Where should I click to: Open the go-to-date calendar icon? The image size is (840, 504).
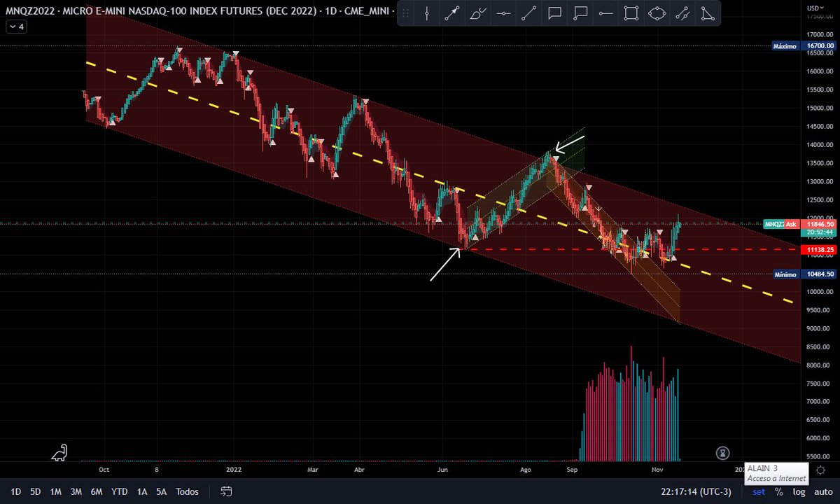click(225, 491)
